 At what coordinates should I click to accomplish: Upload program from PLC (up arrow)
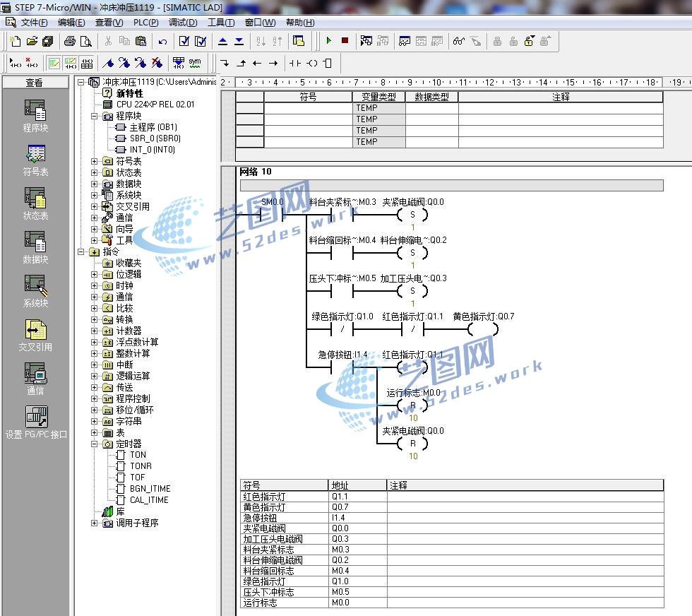tap(223, 41)
